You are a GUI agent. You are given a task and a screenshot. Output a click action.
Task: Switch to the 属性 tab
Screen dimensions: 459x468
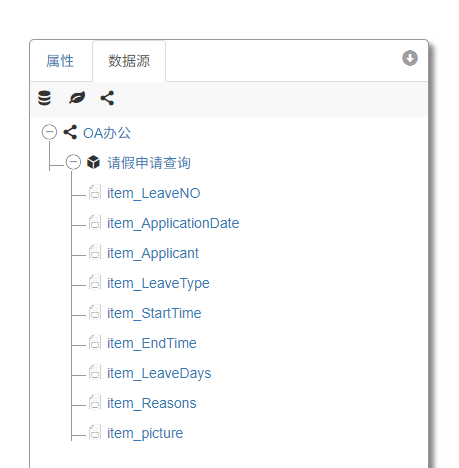point(60,61)
